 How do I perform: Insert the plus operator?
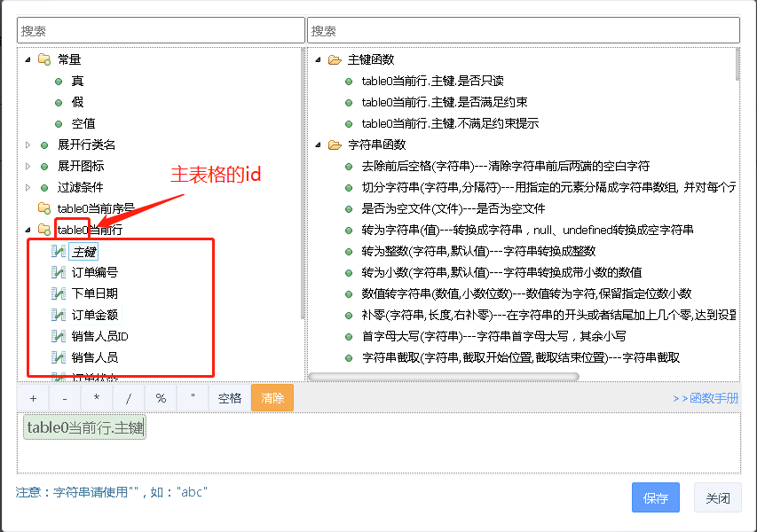[33, 398]
